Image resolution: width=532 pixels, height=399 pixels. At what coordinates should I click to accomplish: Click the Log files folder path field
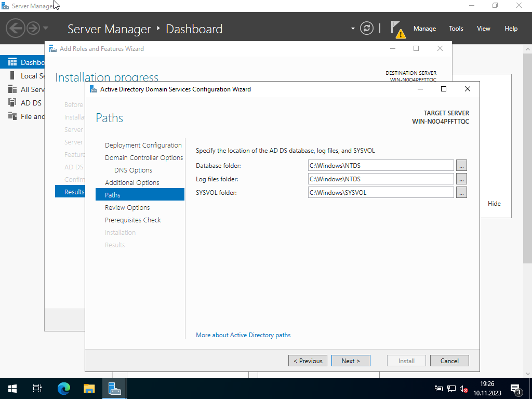pyautogui.click(x=381, y=179)
